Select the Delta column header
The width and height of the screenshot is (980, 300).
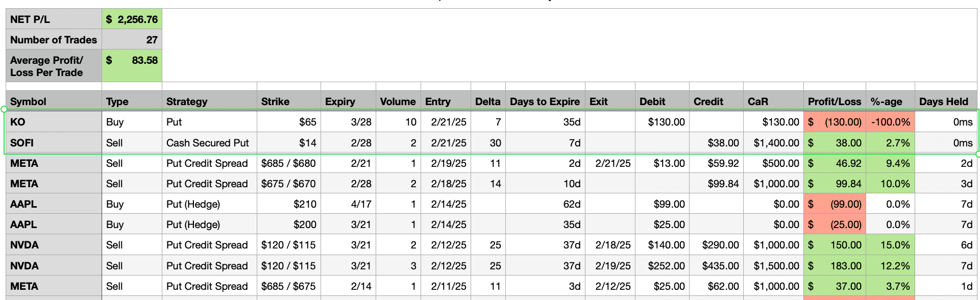tap(488, 101)
